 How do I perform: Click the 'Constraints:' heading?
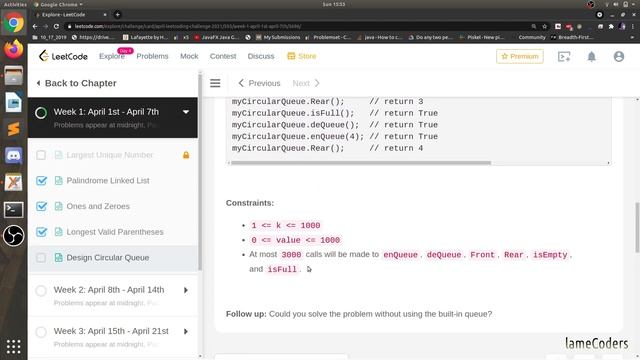click(250, 203)
